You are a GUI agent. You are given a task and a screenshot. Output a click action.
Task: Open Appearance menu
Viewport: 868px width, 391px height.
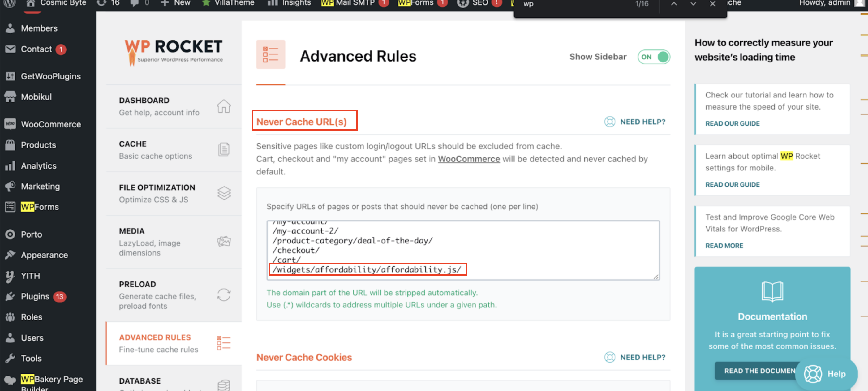pyautogui.click(x=44, y=255)
